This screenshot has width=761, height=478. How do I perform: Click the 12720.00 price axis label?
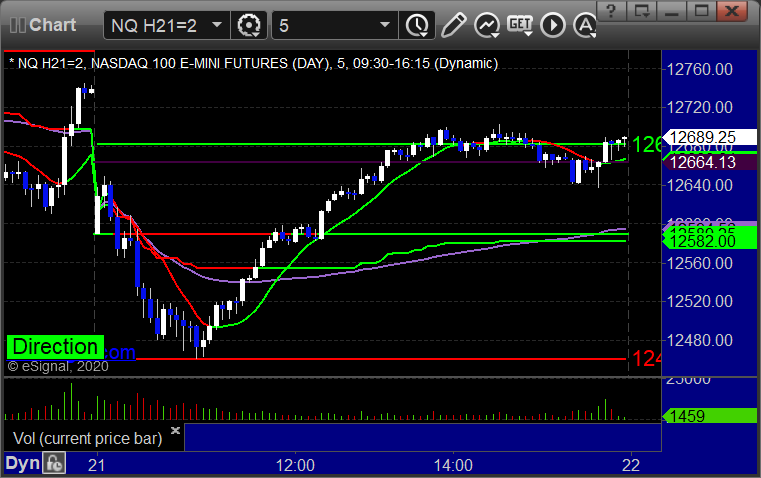click(x=700, y=108)
